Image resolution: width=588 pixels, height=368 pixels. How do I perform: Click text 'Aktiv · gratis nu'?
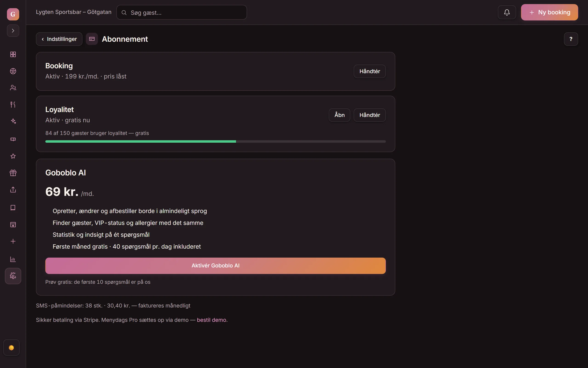[x=68, y=120]
